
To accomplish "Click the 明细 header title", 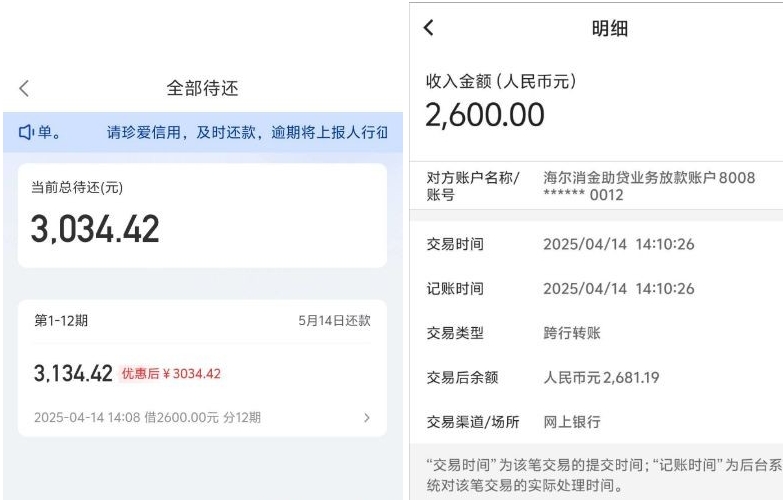I will [609, 29].
